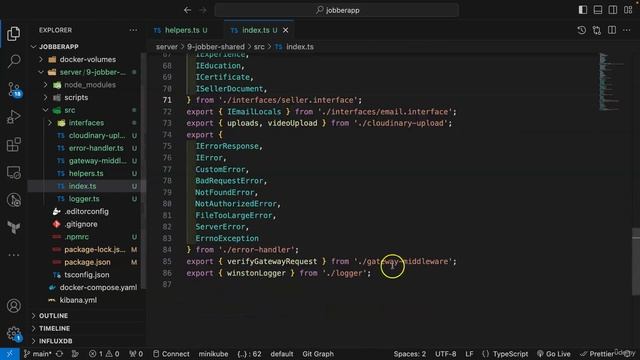The width and height of the screenshot is (640, 360).
Task: Click the Git Graph status button
Action: 318,354
